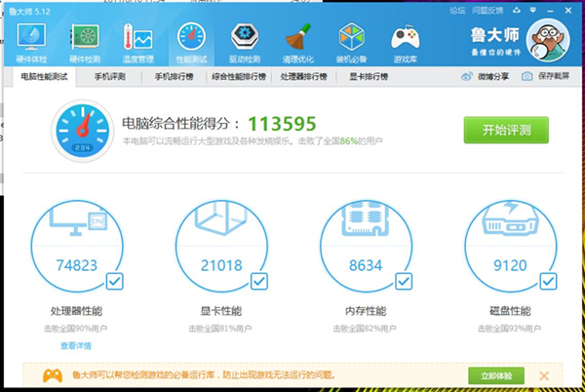585x392 pixels.
Task: Click the 显卡性能 label
Action: (x=221, y=311)
